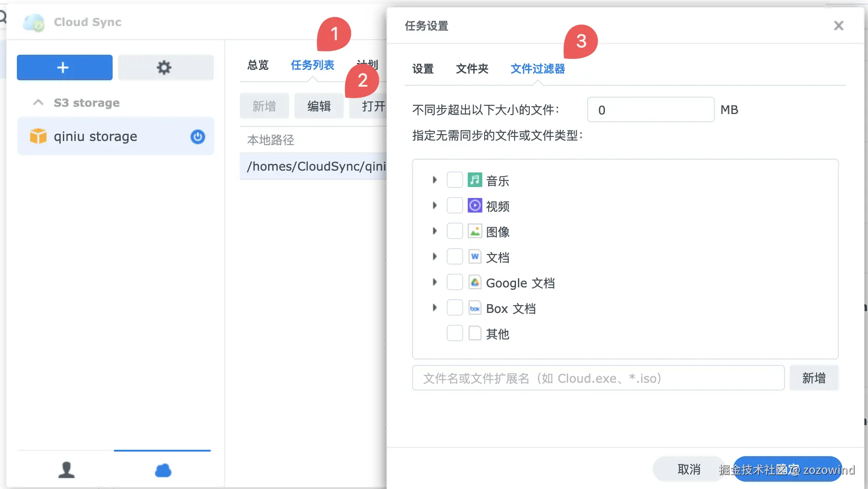
Task: Open the Cloud Sync app icon
Action: click(x=34, y=22)
